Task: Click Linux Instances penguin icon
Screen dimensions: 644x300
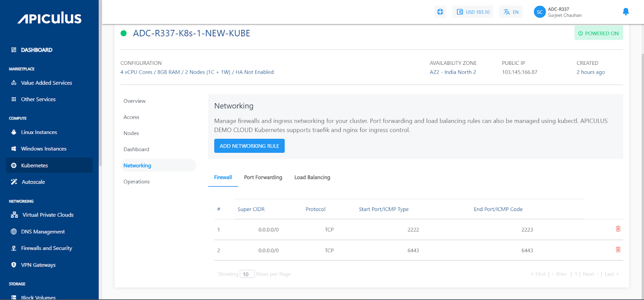Action: (x=14, y=132)
